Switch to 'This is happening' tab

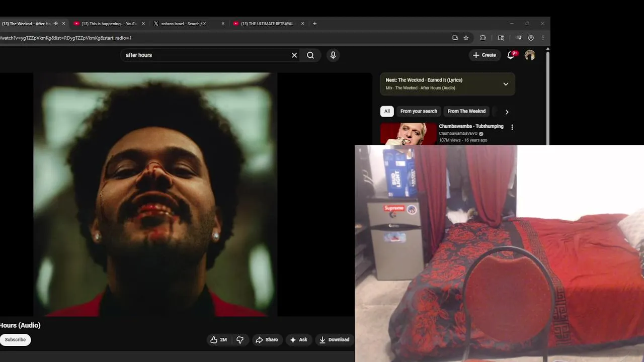point(109,24)
